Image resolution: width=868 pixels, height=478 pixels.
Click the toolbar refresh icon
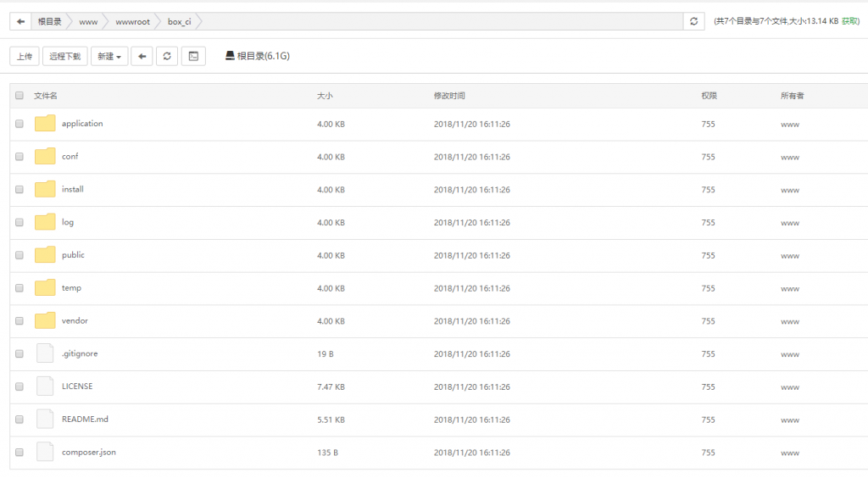[x=167, y=56]
